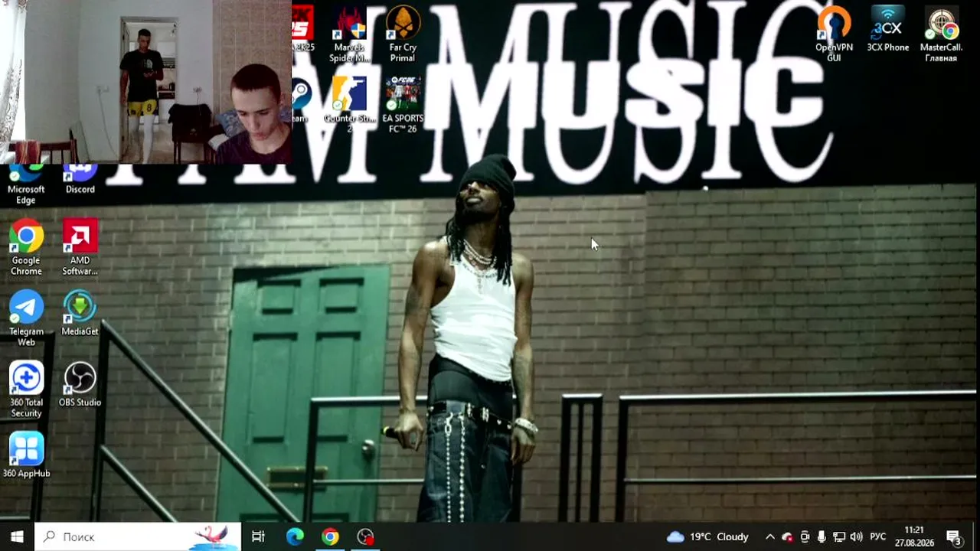Open Google Chrome from the taskbar
Viewport: 980px width, 551px height.
(330, 536)
